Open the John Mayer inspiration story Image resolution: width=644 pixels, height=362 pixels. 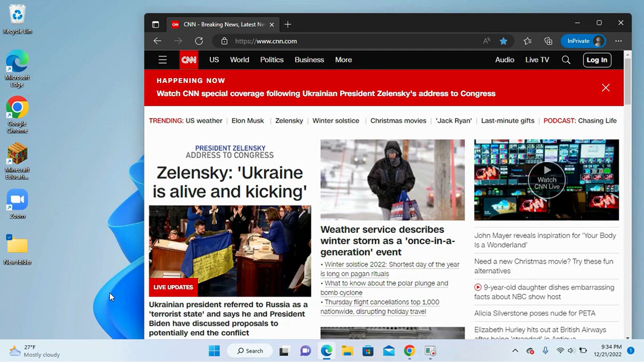coord(545,240)
